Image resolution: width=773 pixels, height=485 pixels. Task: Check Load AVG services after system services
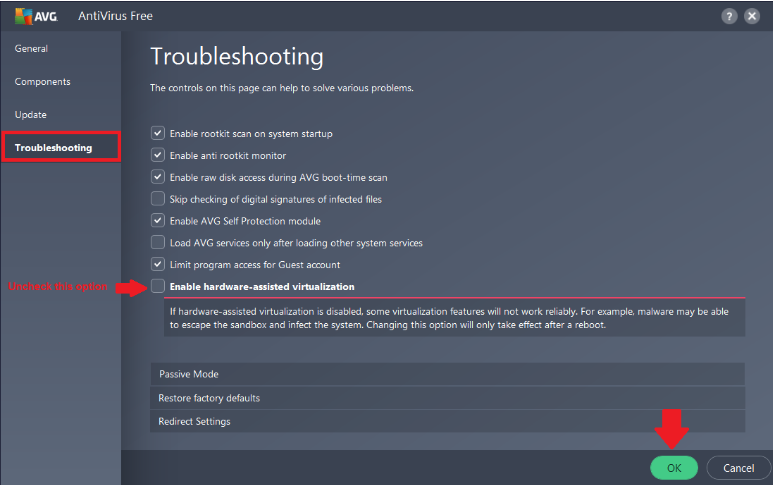[158, 242]
